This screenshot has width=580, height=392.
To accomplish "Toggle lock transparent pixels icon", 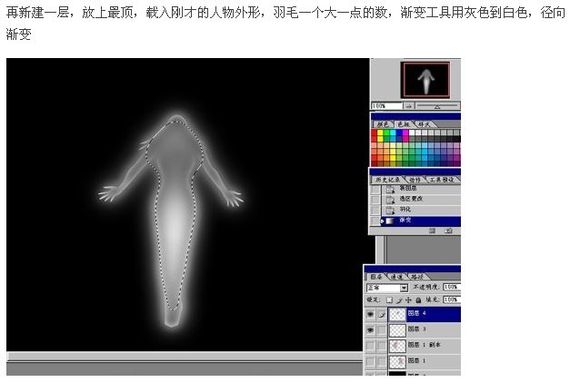I will click(389, 300).
